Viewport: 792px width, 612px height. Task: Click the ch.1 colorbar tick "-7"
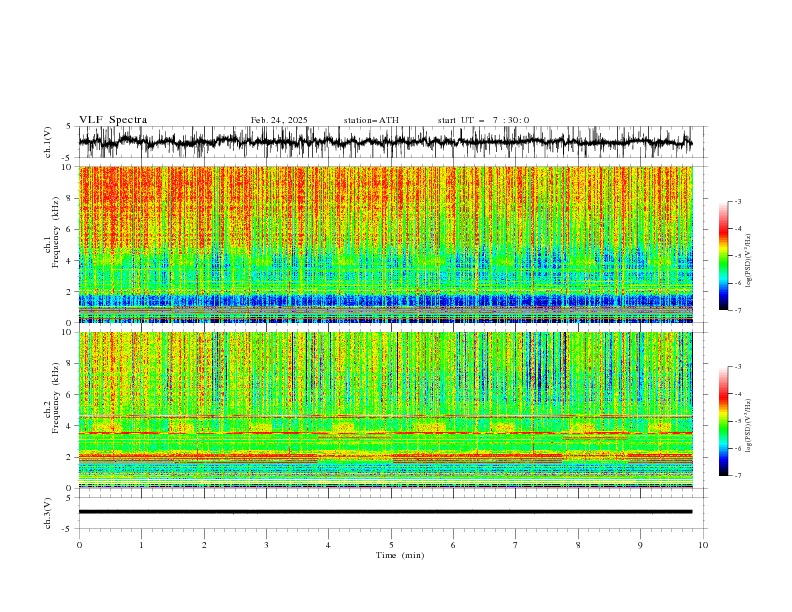click(x=738, y=310)
